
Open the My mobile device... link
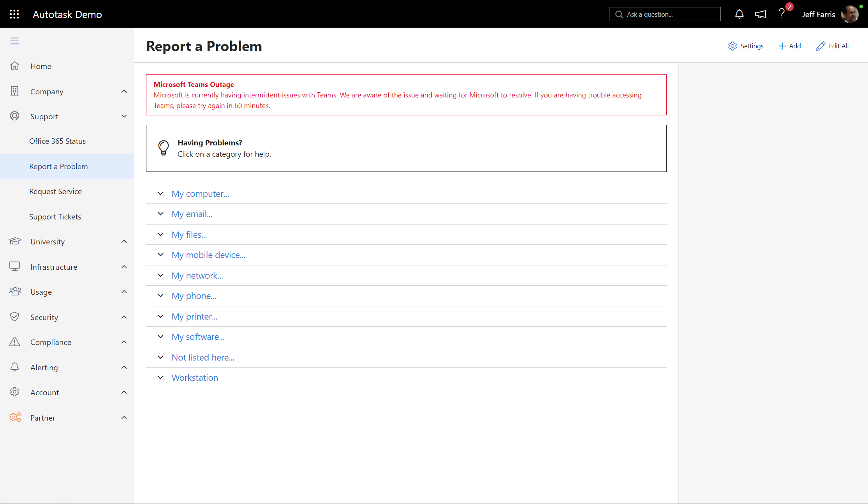click(x=208, y=255)
